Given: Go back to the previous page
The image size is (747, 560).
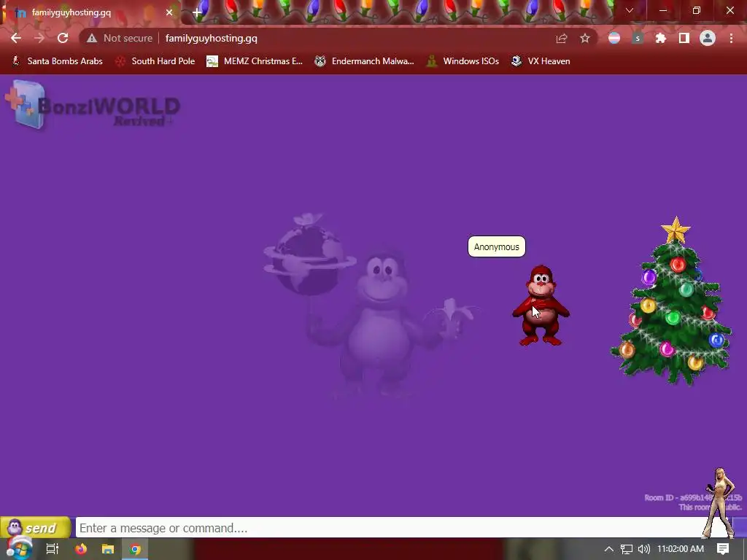Looking at the screenshot, I should (16, 38).
